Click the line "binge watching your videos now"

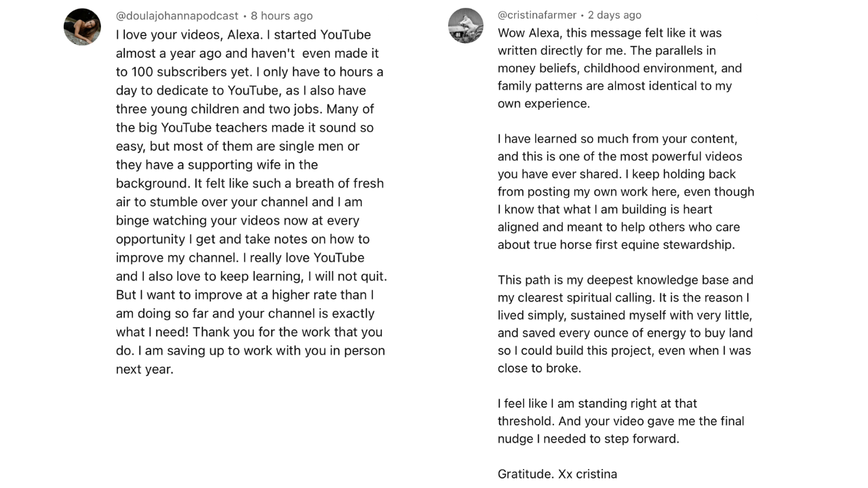pyautogui.click(x=237, y=220)
